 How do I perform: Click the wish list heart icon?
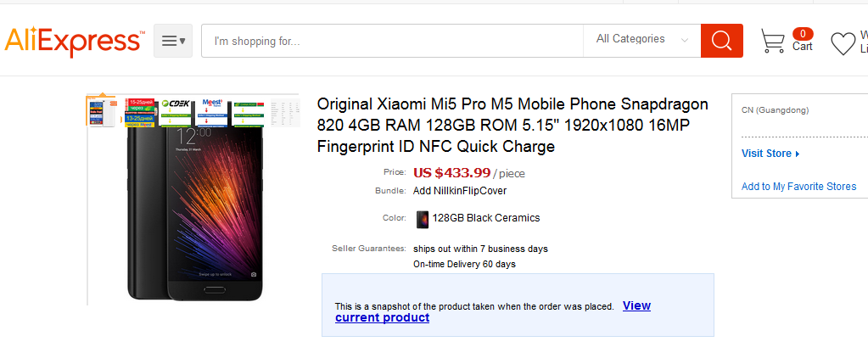click(x=843, y=43)
